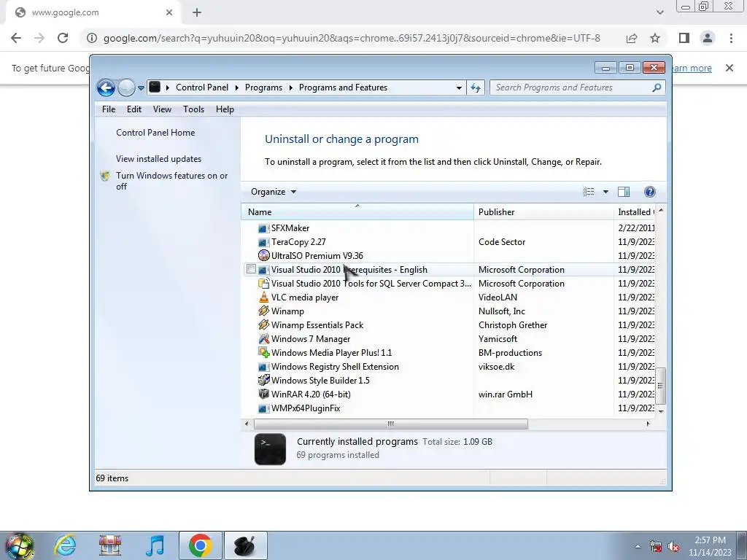747x560 pixels.
Task: Click the muted volume tray icon
Action: click(x=673, y=547)
